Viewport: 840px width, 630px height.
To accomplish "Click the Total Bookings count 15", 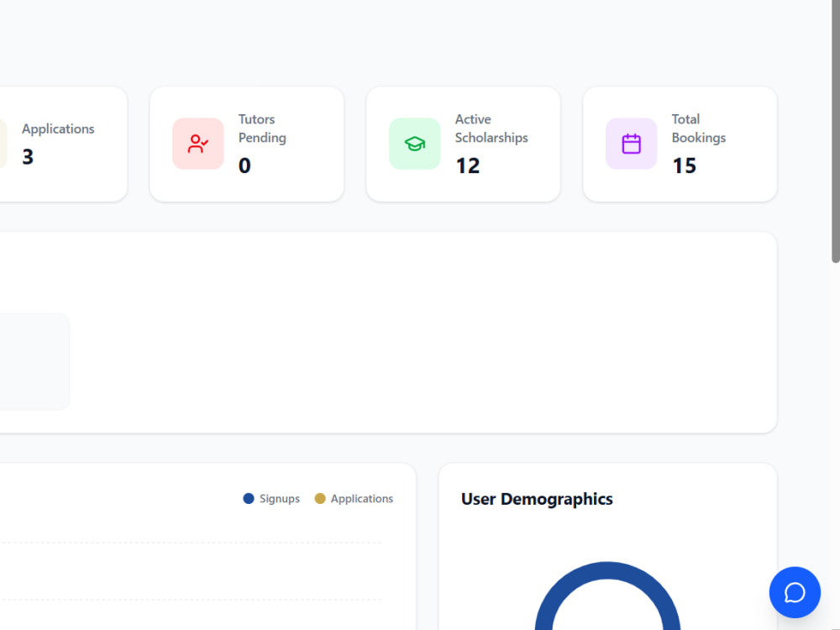I will pos(684,165).
